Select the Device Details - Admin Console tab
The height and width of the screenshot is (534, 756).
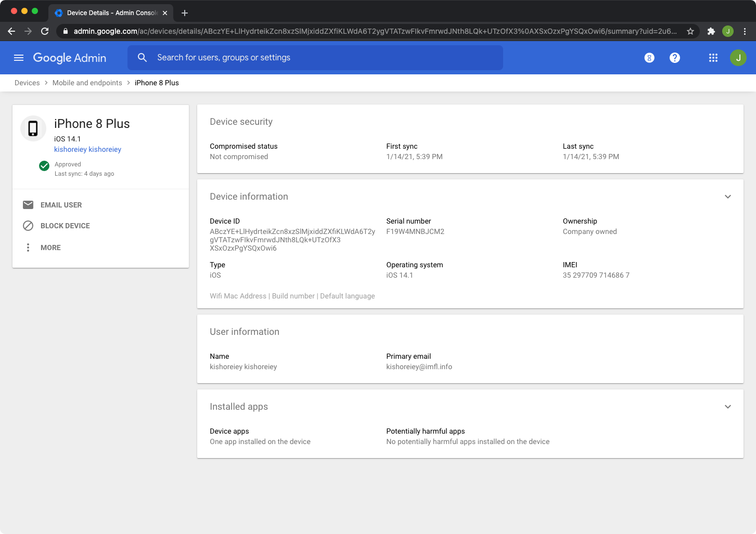111,13
